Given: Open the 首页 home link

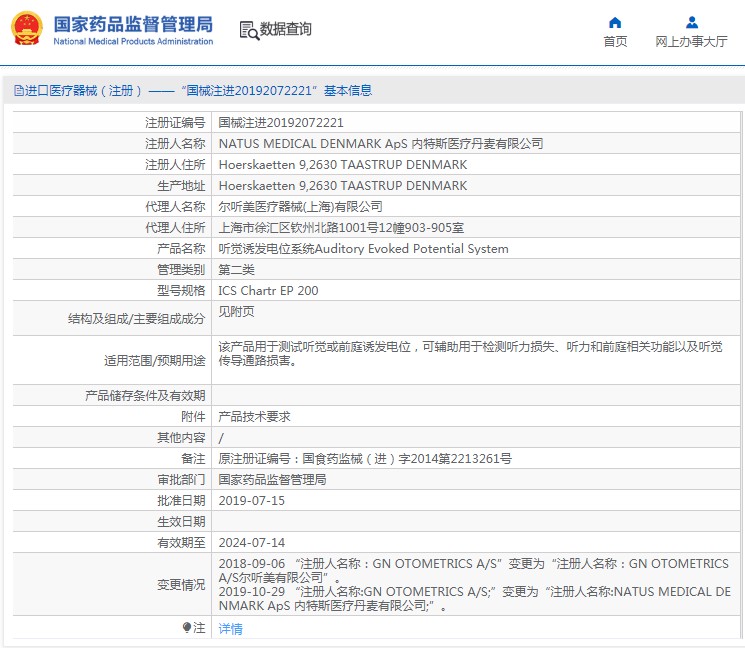Looking at the screenshot, I should pos(615,42).
